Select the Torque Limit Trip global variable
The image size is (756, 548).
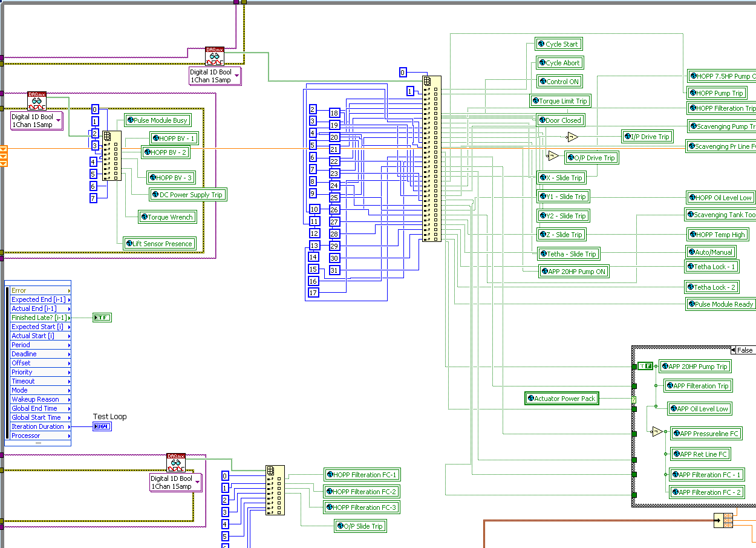click(560, 101)
